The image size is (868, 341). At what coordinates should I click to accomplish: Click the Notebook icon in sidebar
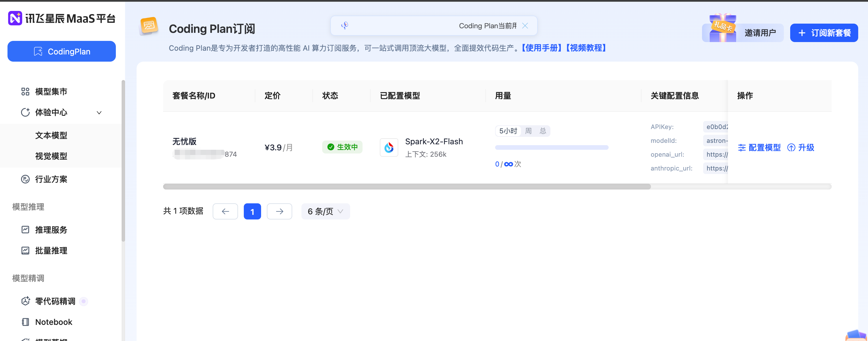tap(25, 322)
